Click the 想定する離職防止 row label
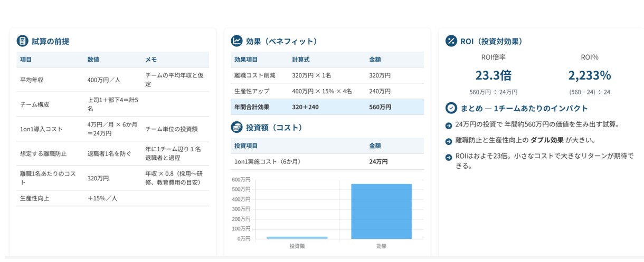Image resolution: width=644 pixels, height=262 pixels. [x=43, y=153]
